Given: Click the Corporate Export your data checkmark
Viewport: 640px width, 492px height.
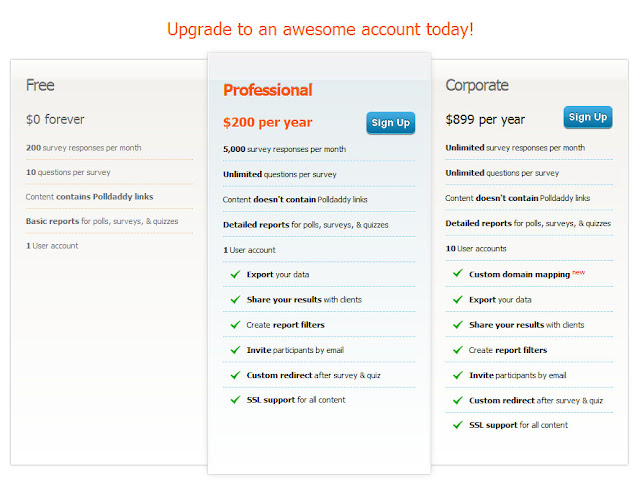Looking at the screenshot, I should (458, 300).
